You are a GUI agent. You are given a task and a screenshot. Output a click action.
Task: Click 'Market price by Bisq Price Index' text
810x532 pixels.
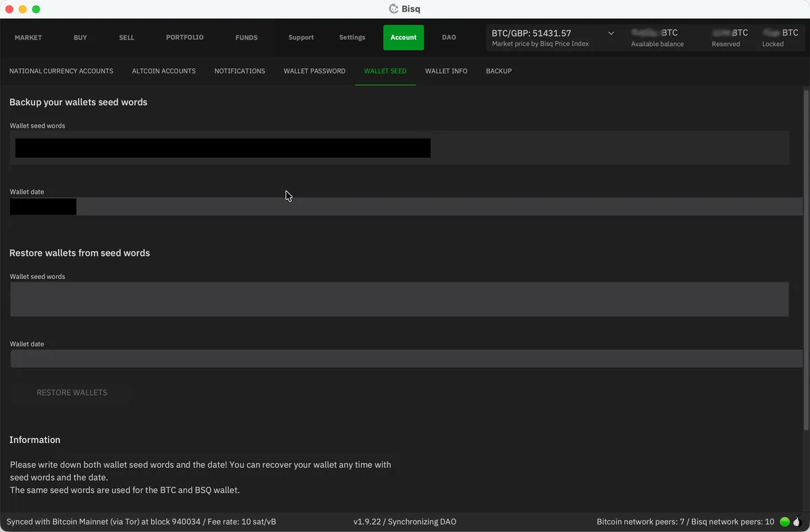541,44
